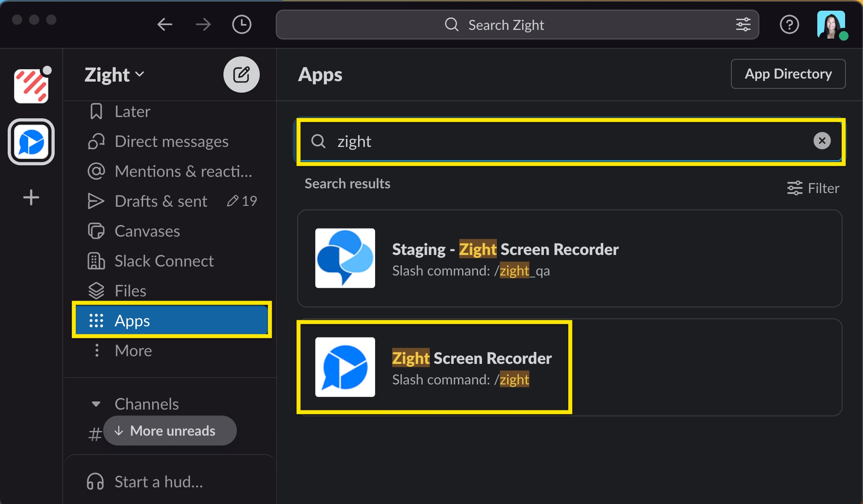This screenshot has width=863, height=504.
Task: Click the Mentions at-sign icon
Action: (x=96, y=171)
